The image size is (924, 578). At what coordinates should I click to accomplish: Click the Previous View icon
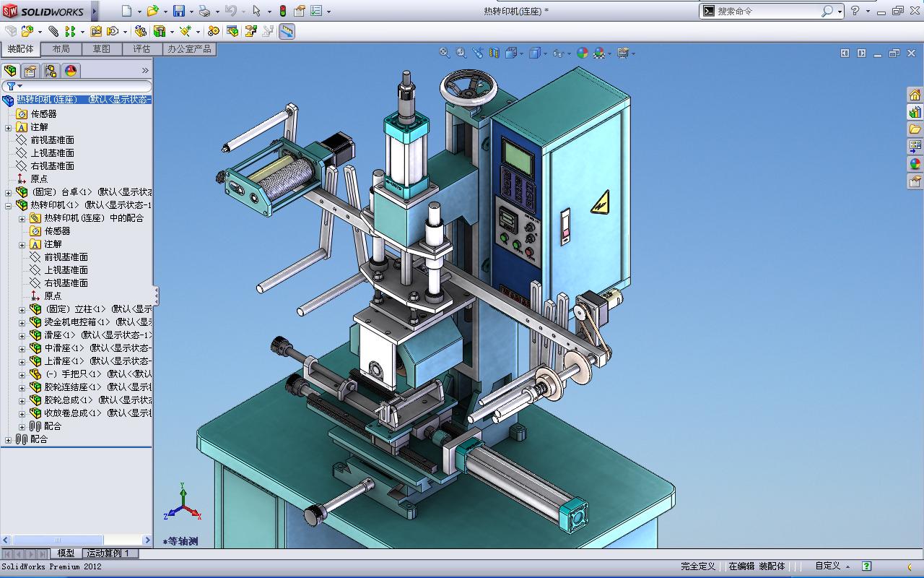point(478,53)
